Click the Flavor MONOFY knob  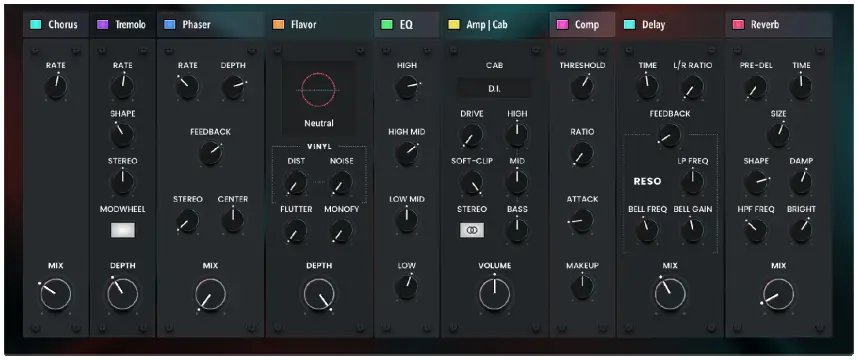[x=341, y=231]
